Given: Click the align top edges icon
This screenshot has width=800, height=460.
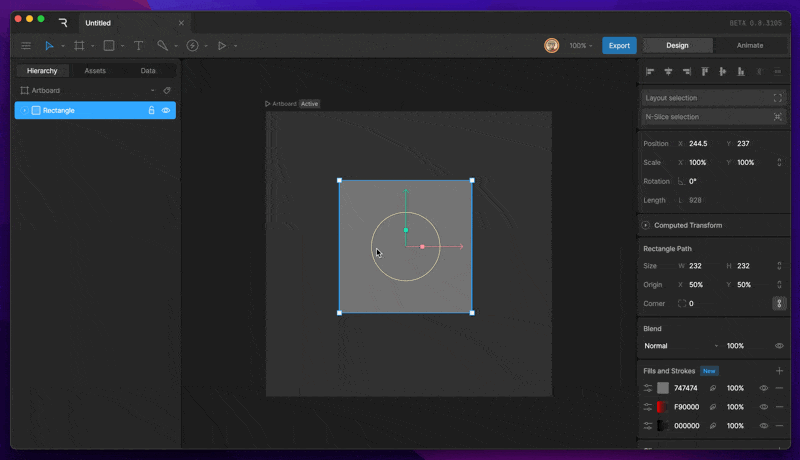Looking at the screenshot, I should (x=705, y=72).
